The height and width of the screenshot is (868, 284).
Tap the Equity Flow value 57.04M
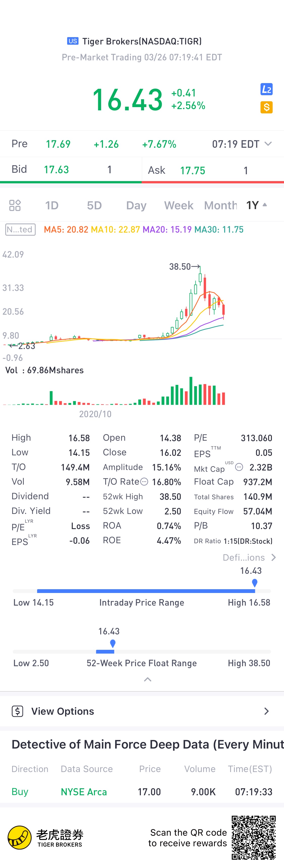pos(258,511)
